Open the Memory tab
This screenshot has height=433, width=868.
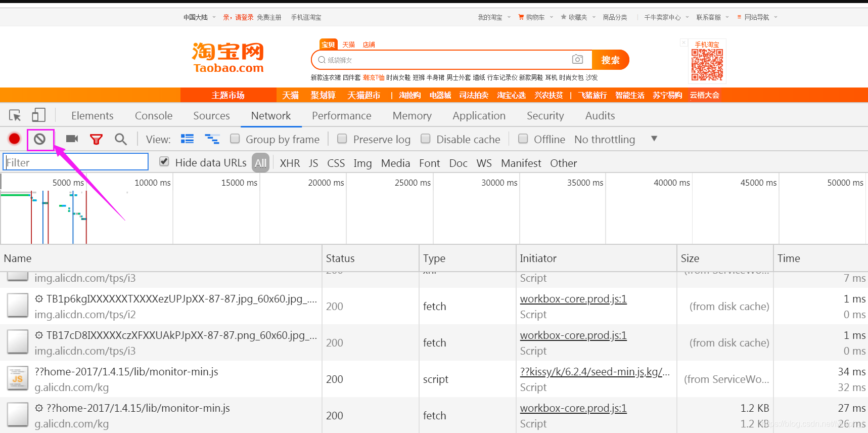[412, 116]
